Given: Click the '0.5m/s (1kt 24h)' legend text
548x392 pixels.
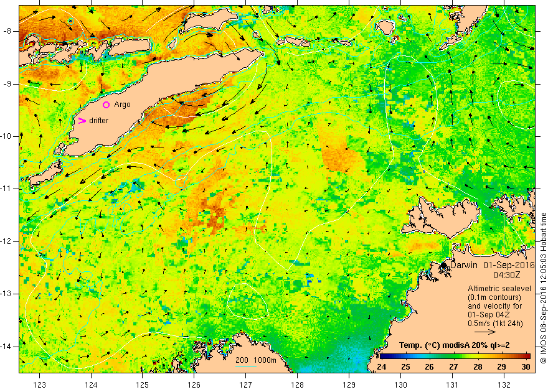Looking at the screenshot, I should point(495,323).
